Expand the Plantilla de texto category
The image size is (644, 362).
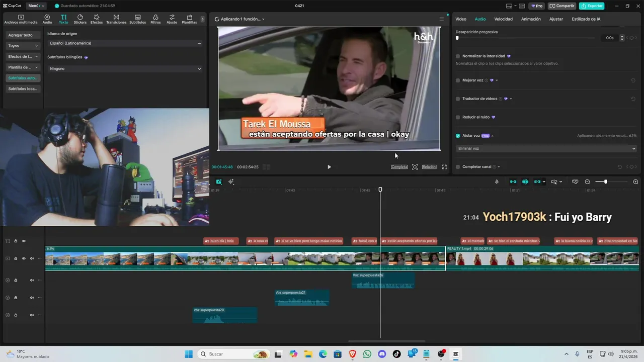point(23,67)
